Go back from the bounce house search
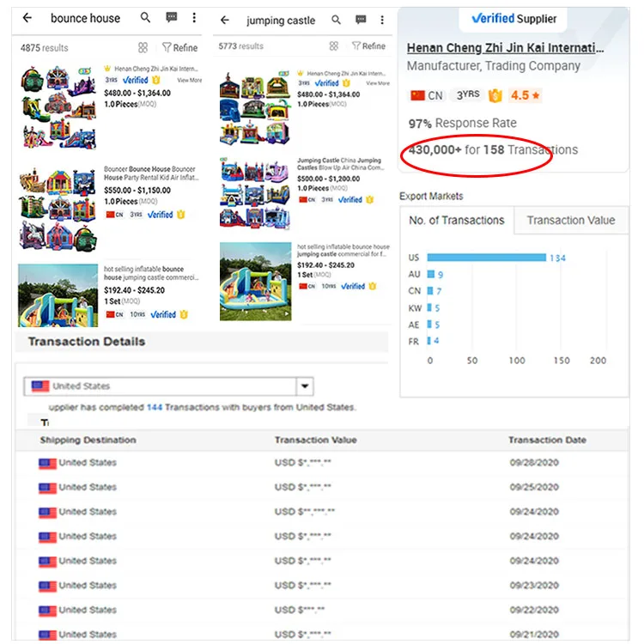The image size is (644, 644). point(27,18)
